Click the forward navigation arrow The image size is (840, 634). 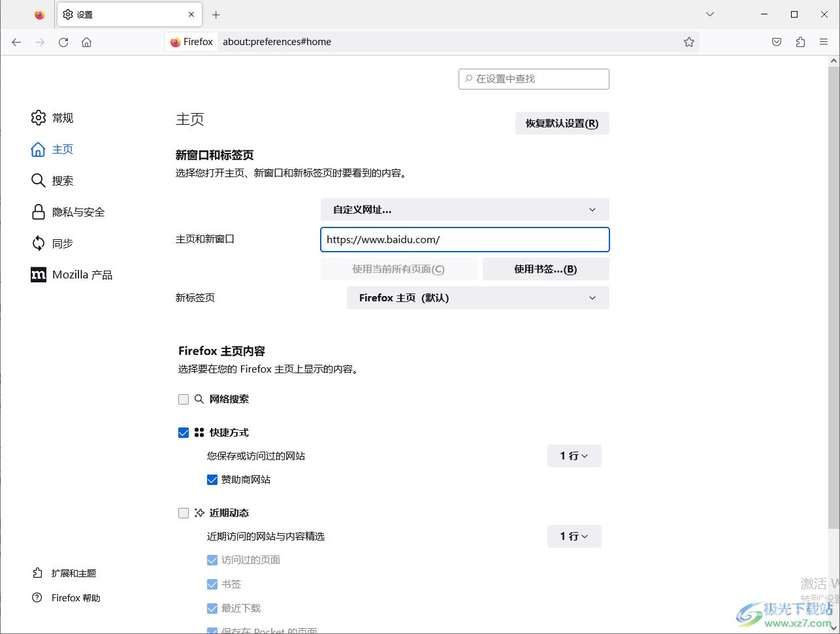[x=40, y=42]
